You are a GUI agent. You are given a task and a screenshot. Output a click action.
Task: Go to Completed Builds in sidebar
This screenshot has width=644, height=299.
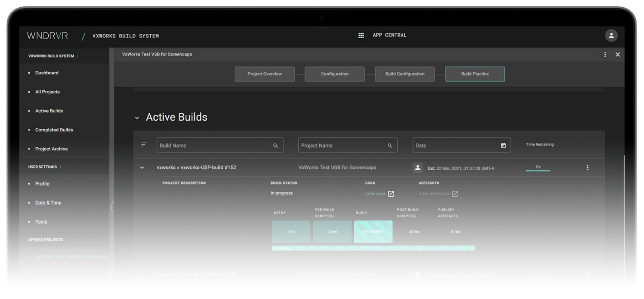(54, 130)
